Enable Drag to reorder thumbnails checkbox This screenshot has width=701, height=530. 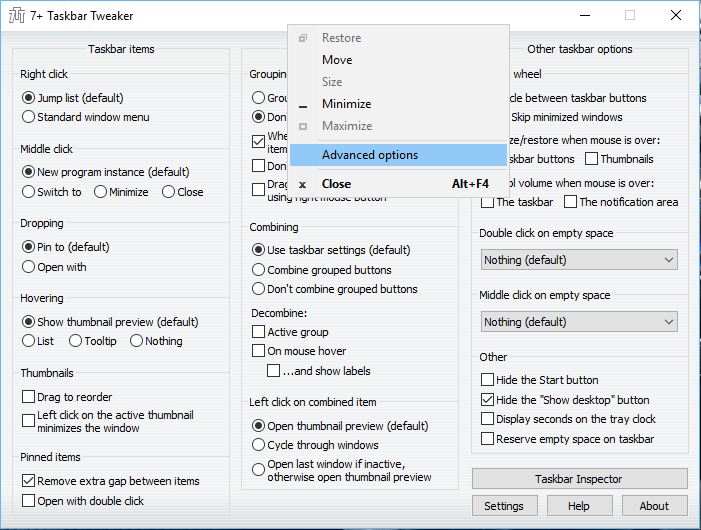(x=29, y=397)
